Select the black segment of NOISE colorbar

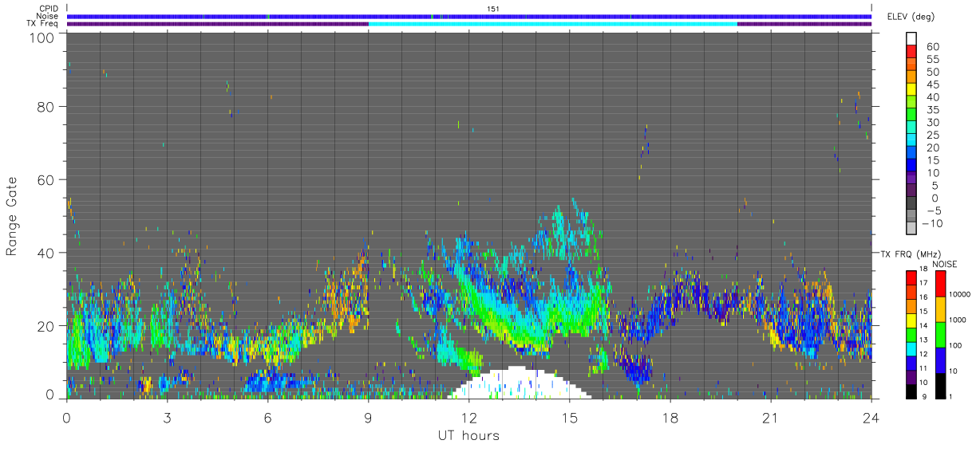tap(942, 384)
